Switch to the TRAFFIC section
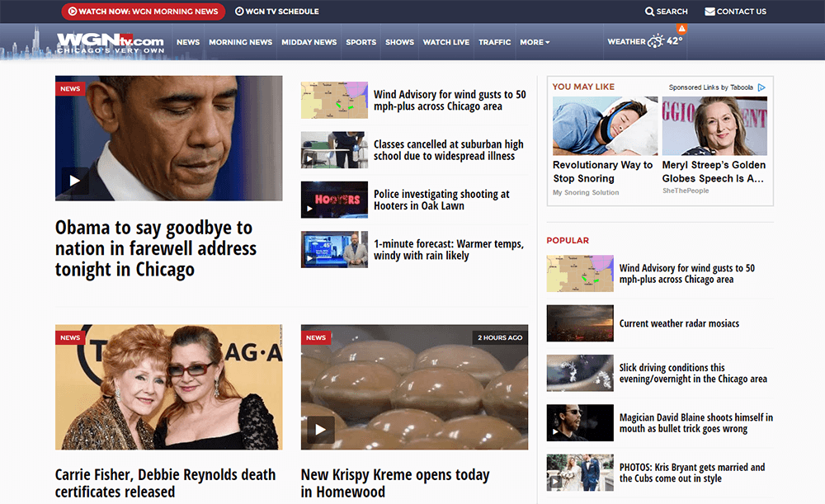The width and height of the screenshot is (825, 504). tap(494, 42)
